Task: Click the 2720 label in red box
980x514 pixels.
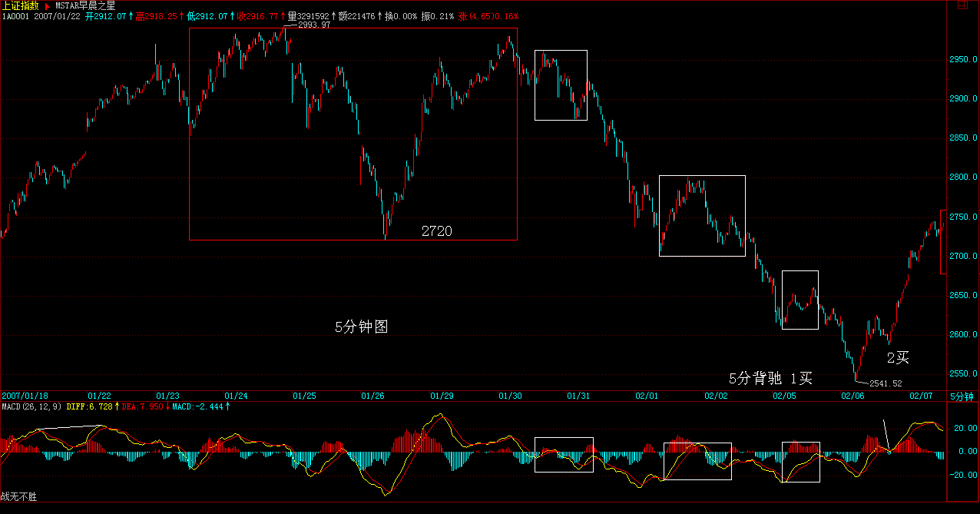Action: point(435,230)
